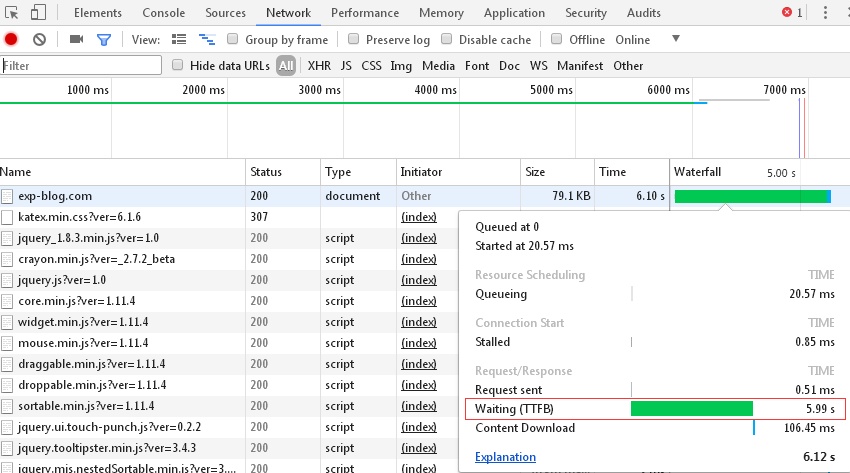This screenshot has height=473, width=850.
Task: Open the Console tab
Action: (x=164, y=13)
